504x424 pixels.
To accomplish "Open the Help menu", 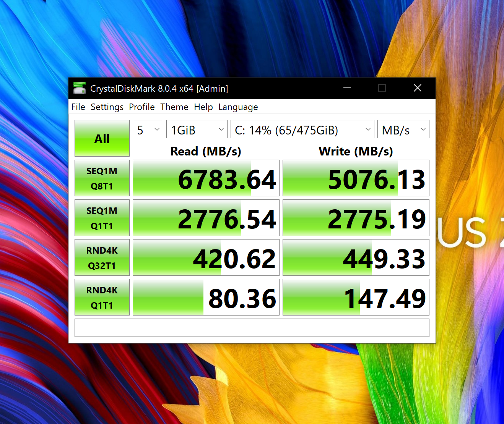I will (x=203, y=107).
